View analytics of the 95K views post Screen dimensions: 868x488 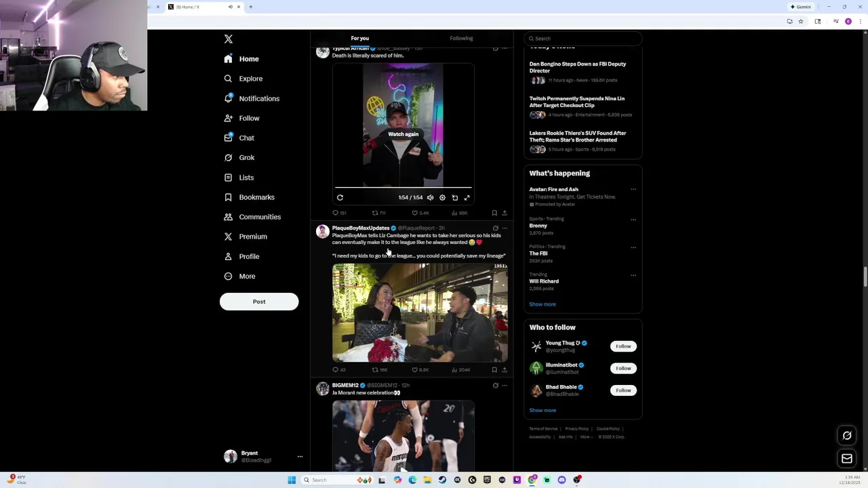coord(459,213)
